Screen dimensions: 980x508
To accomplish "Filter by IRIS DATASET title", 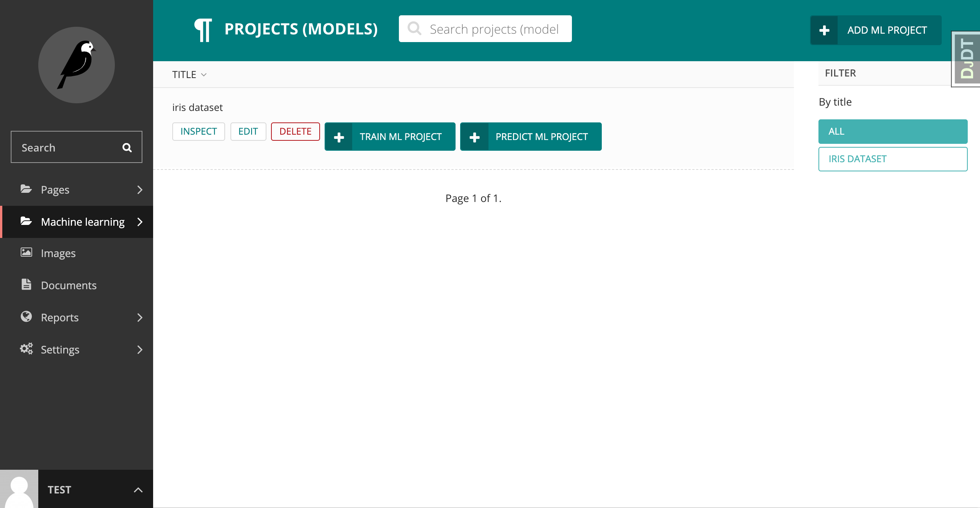I will (x=892, y=159).
